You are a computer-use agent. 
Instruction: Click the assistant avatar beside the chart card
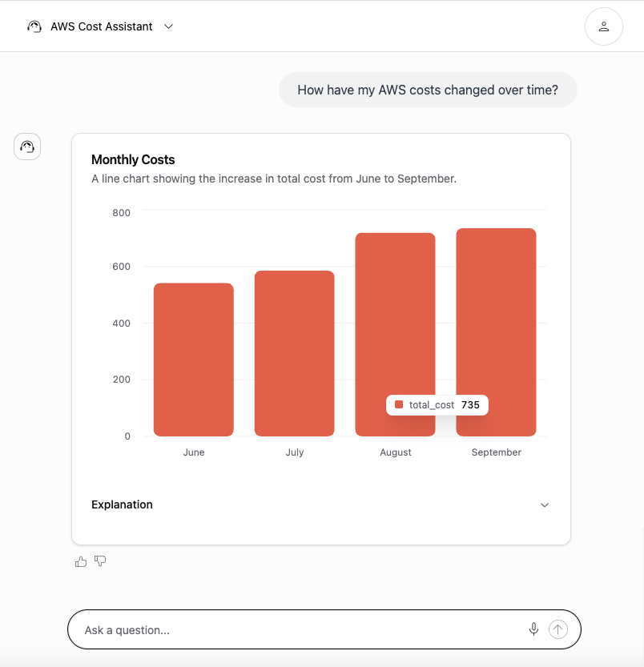click(x=26, y=147)
